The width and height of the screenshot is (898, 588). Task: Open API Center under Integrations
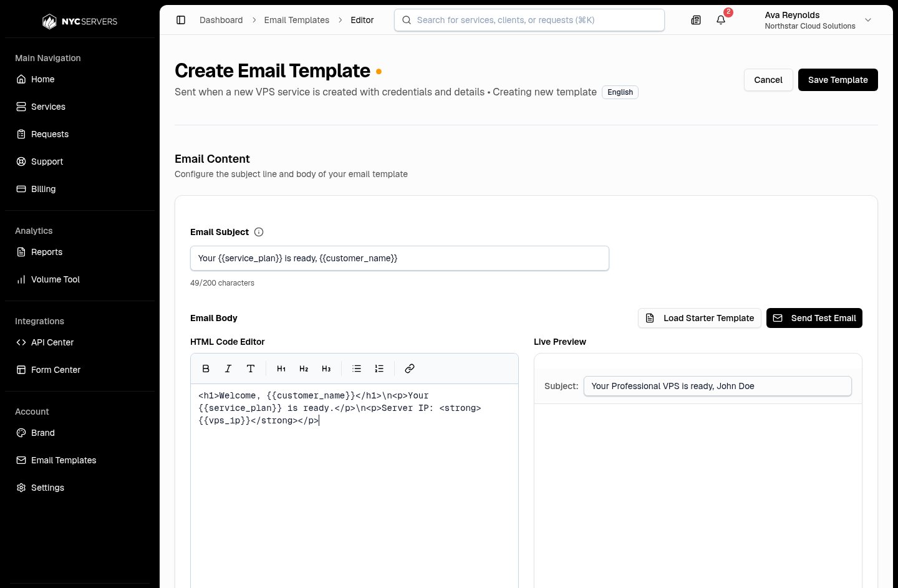pos(80,342)
